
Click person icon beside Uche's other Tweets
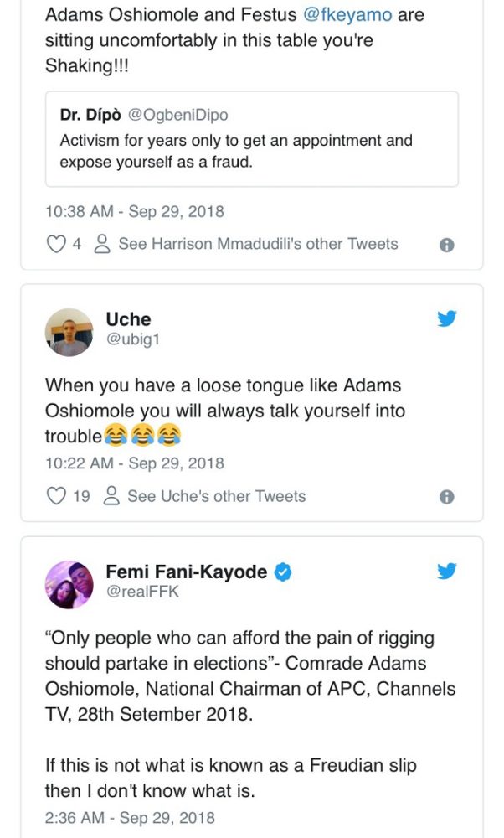(111, 496)
